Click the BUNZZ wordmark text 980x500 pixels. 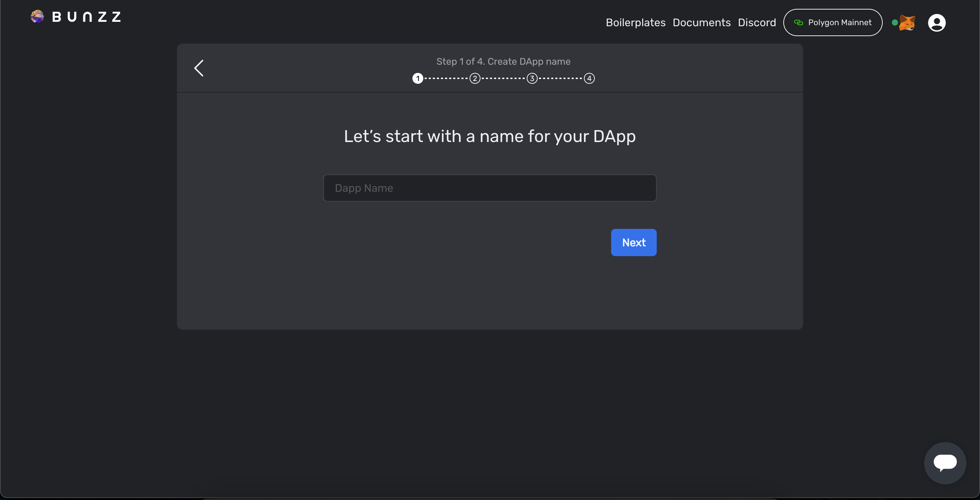(86, 17)
